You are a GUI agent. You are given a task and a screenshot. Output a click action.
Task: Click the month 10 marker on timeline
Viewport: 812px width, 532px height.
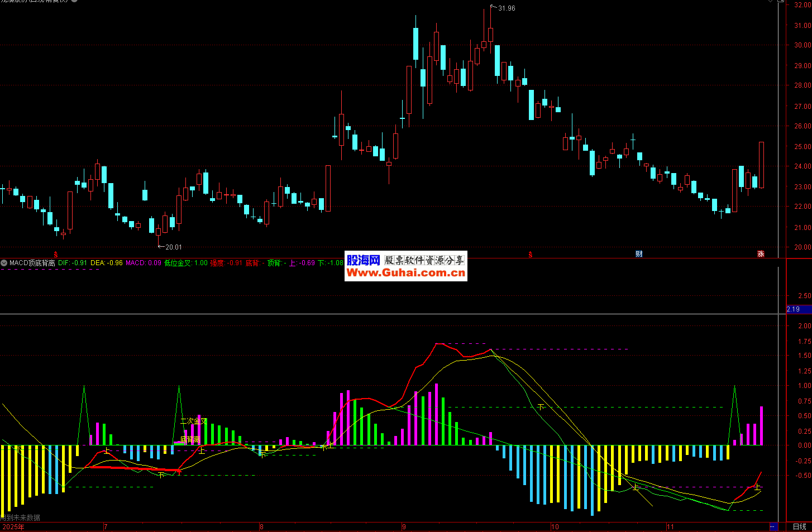coord(555,527)
